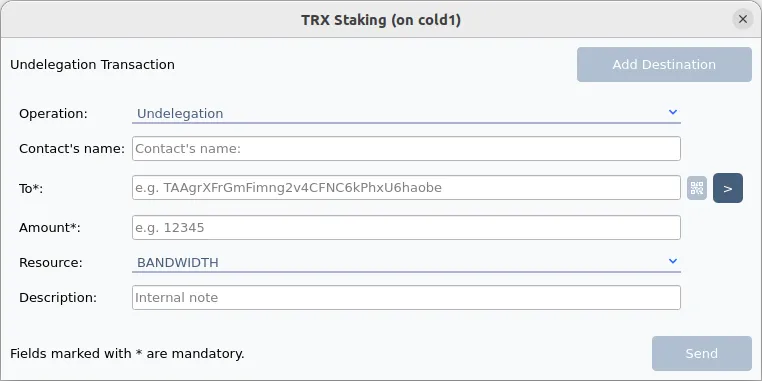This screenshot has width=762, height=381.
Task: Click the Amount* mandatory label
Action: coord(50,227)
